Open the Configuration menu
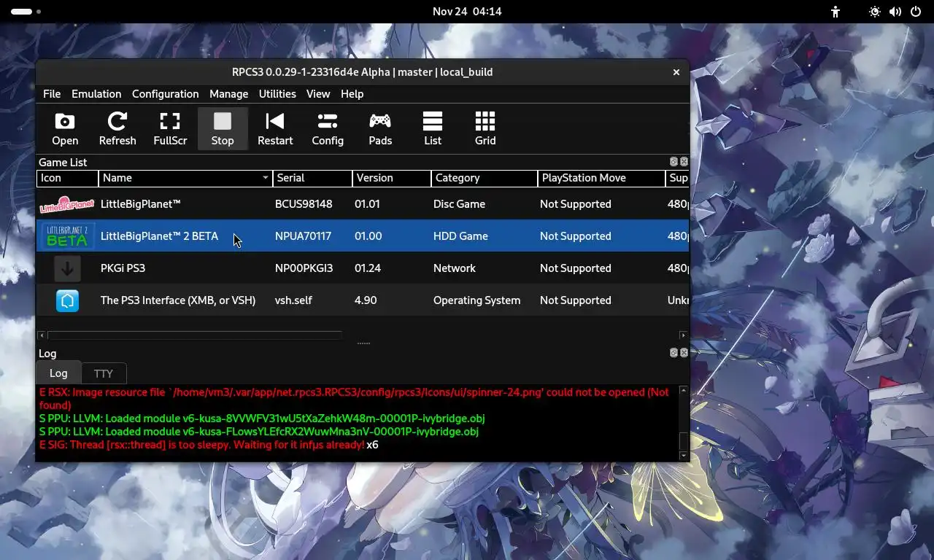Screen dimensions: 934x560 (165, 94)
